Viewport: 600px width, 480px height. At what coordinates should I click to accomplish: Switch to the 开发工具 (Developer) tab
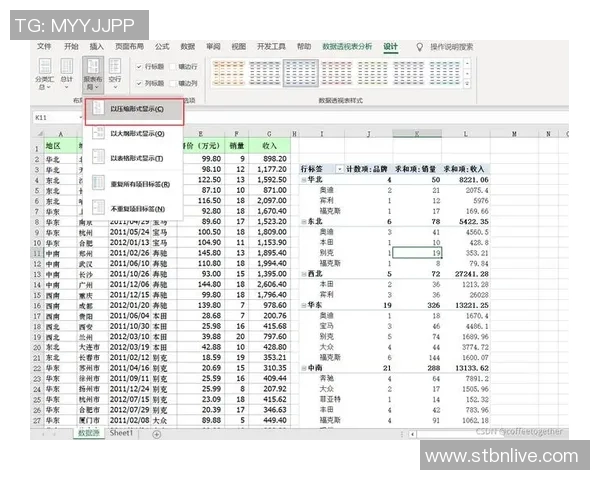pyautogui.click(x=271, y=46)
